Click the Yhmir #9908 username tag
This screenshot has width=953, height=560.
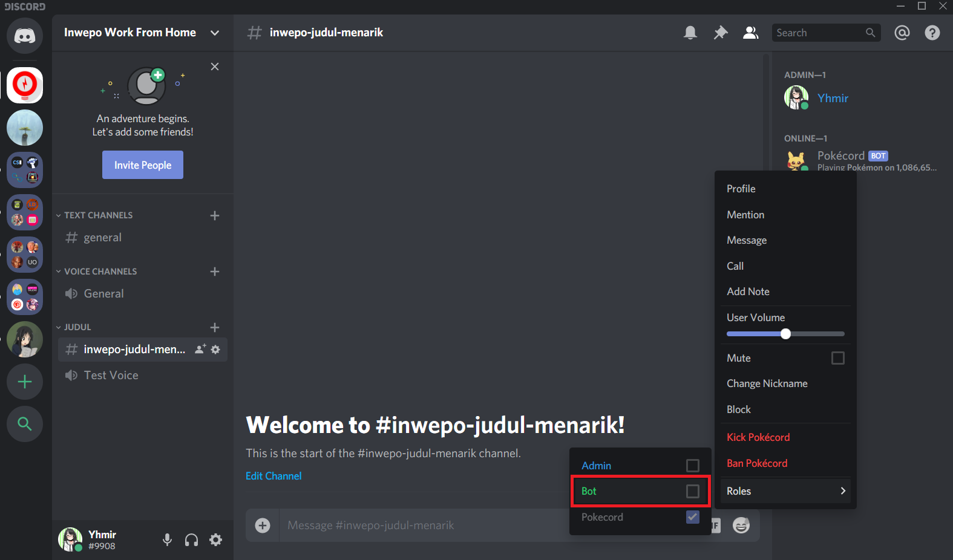point(102,539)
